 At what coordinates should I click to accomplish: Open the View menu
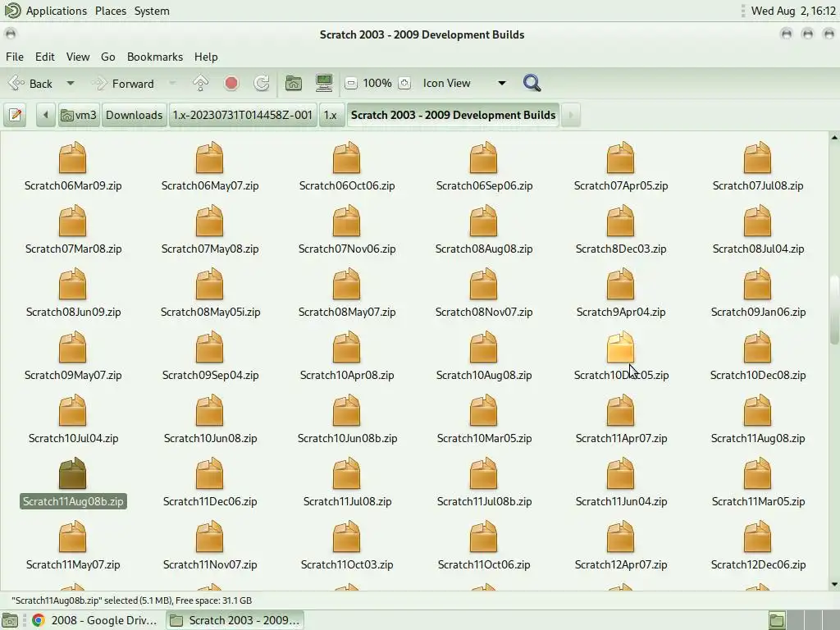78,57
